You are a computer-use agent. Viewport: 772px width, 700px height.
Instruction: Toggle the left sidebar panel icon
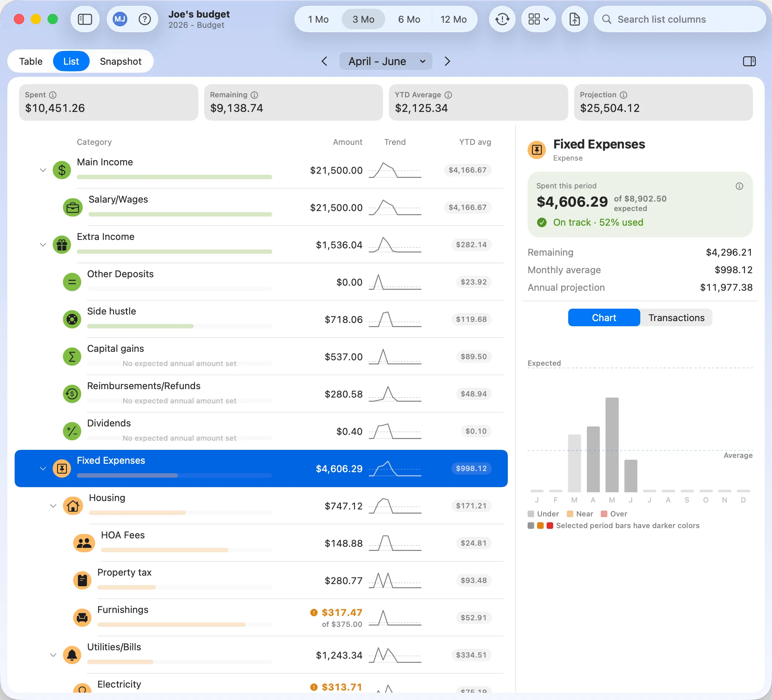[85, 19]
